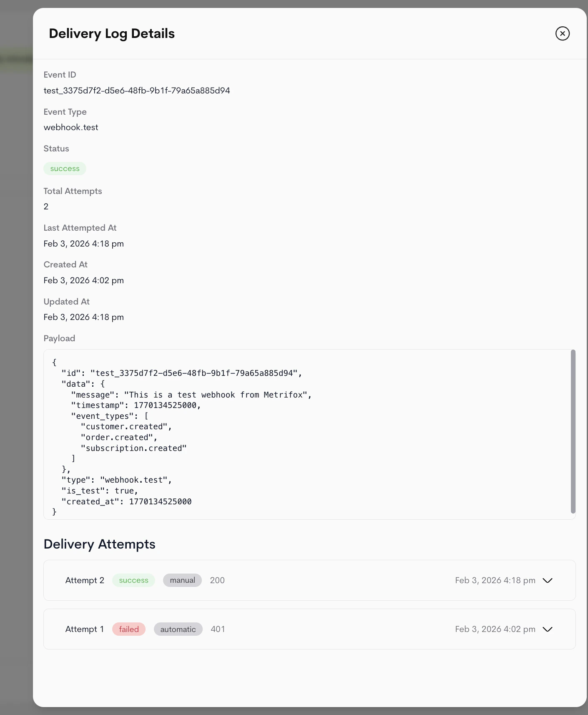Image resolution: width=588 pixels, height=715 pixels.
Task: Expand the Attempt 2 delivery details
Action: coord(548,580)
